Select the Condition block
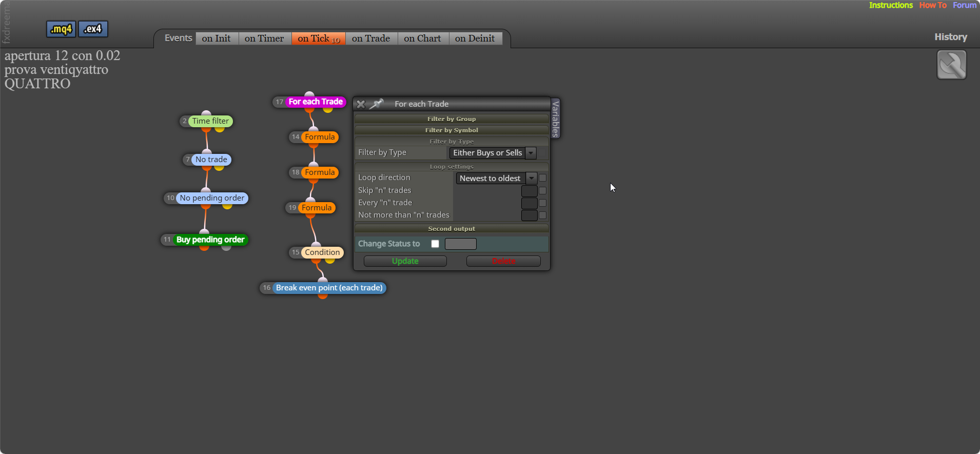Image resolution: width=980 pixels, height=454 pixels. point(322,252)
